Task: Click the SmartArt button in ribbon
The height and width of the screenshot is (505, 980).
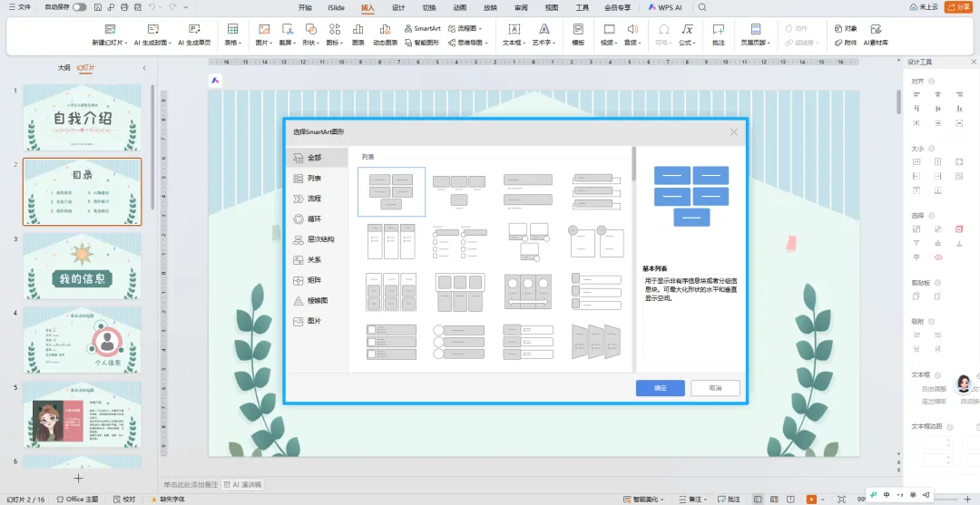Action: click(423, 28)
